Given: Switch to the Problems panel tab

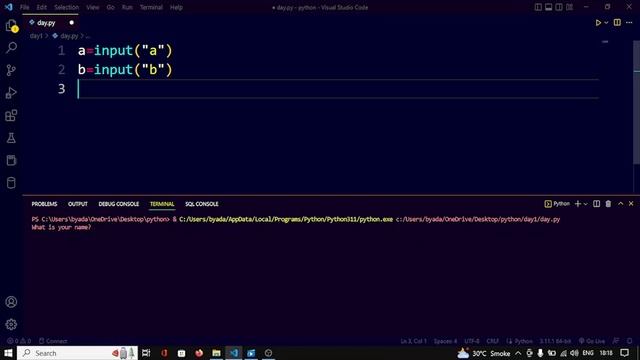Looking at the screenshot, I should (44, 204).
